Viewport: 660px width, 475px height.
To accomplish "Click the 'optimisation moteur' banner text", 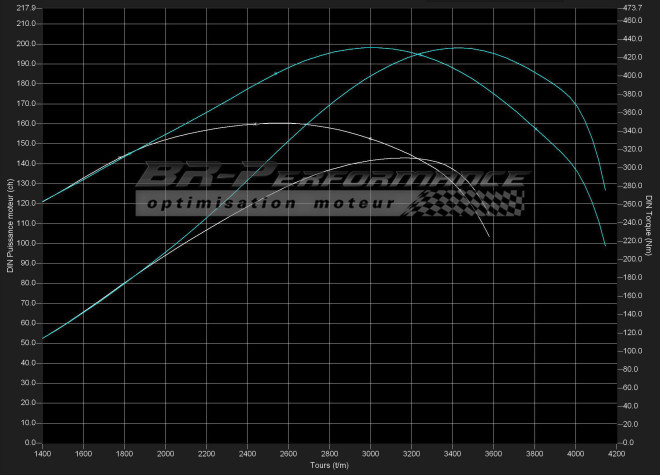I will [x=272, y=205].
